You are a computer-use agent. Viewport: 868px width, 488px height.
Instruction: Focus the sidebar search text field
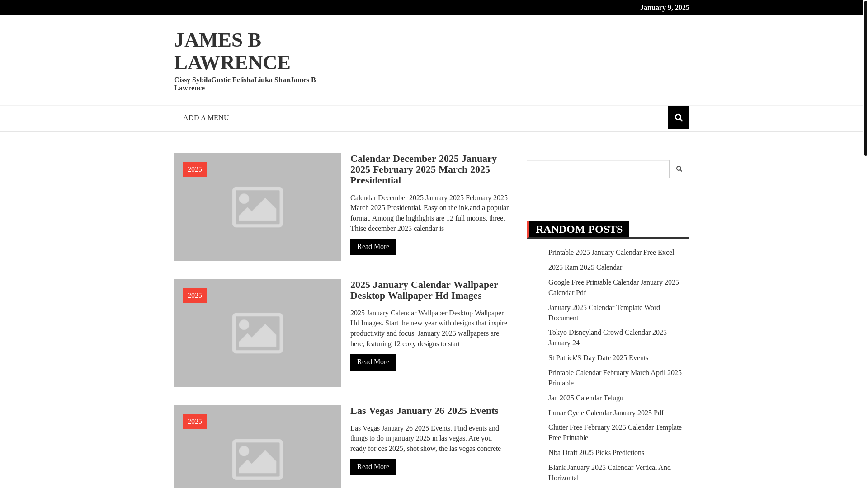(598, 169)
